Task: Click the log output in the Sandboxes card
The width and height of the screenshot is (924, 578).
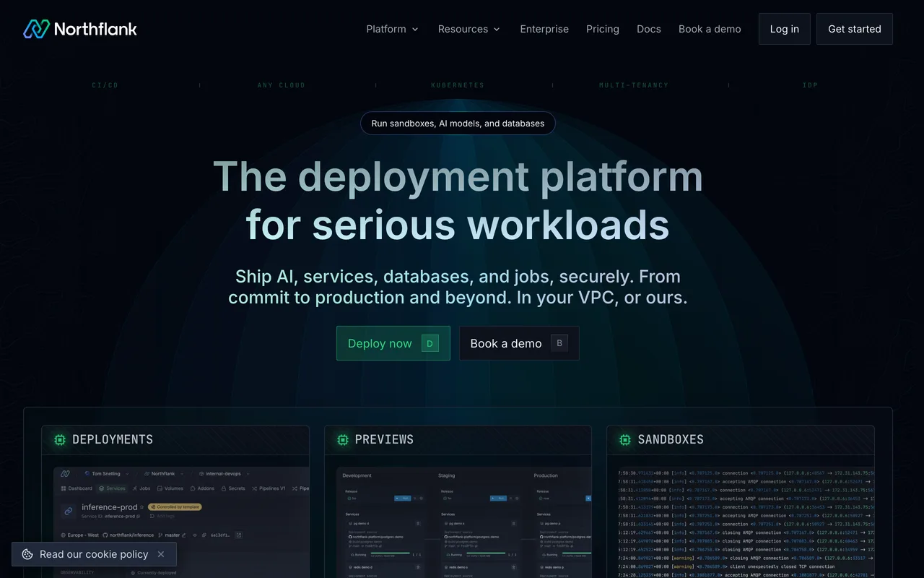Action: pos(746,522)
